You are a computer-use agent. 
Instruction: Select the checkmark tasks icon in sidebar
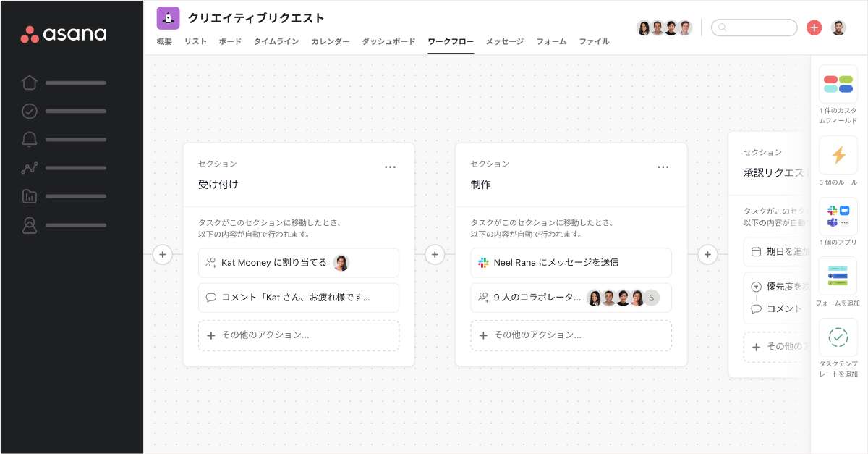coord(29,111)
